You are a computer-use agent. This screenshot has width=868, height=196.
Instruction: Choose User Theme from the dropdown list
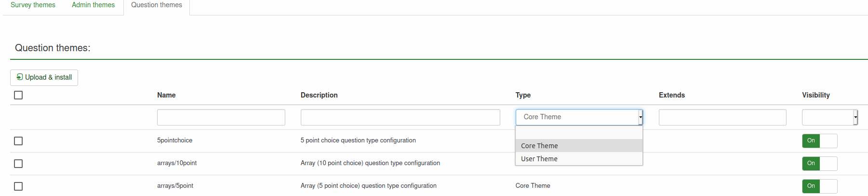tap(539, 159)
